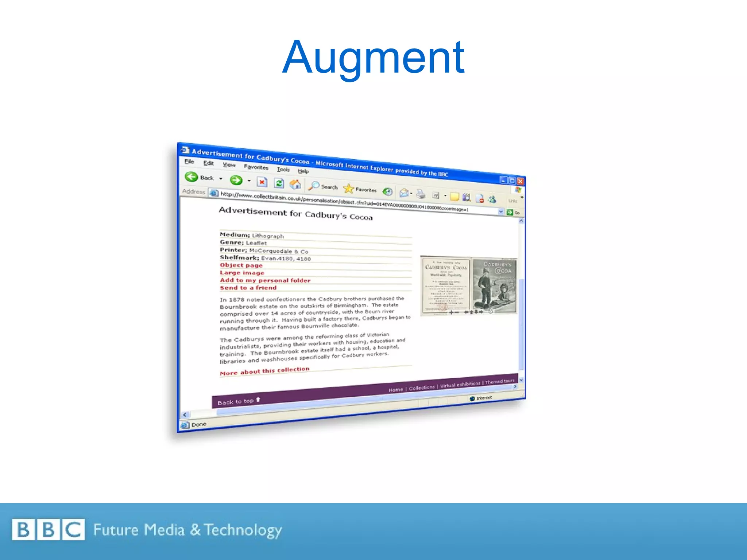Open the Edit menu
The image size is (747, 560).
click(x=208, y=163)
